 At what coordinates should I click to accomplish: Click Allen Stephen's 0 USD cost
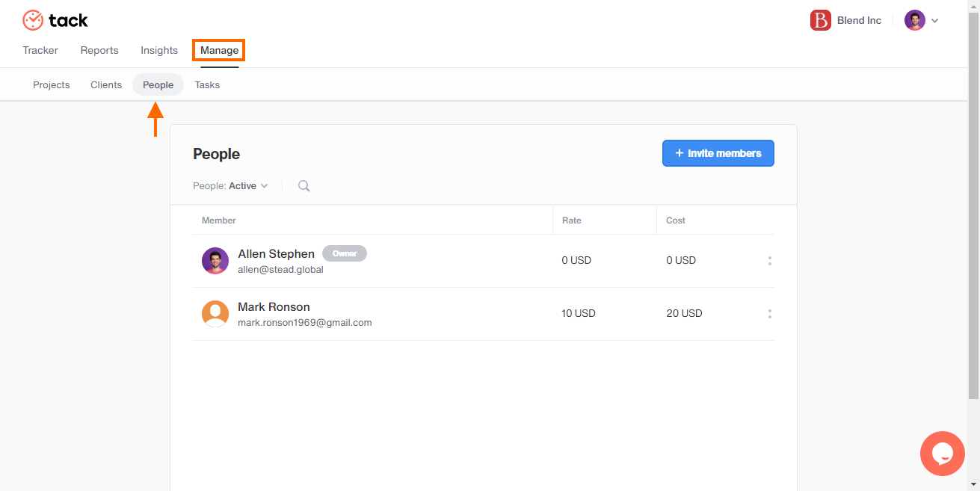click(681, 261)
